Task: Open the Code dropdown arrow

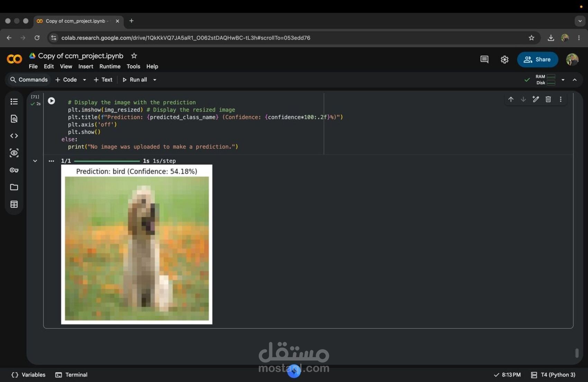Action: 84,80
